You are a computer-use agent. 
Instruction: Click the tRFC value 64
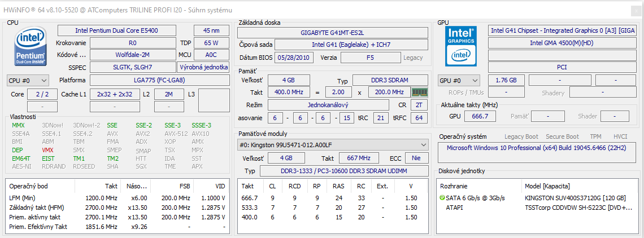click(x=419, y=118)
